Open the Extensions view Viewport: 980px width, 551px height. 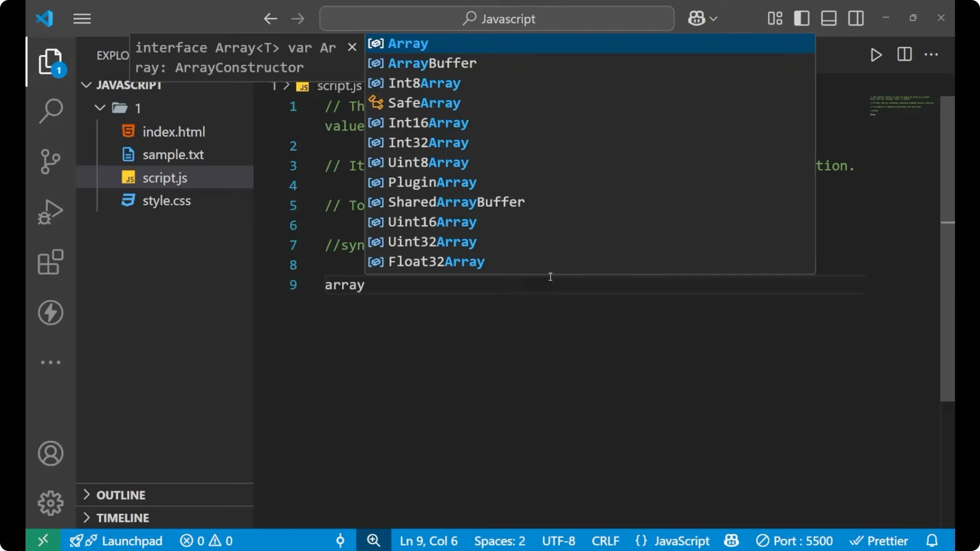coord(50,262)
